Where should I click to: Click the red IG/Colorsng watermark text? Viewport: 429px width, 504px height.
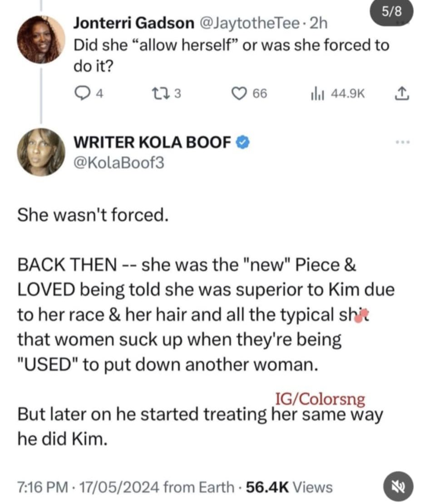[320, 400]
